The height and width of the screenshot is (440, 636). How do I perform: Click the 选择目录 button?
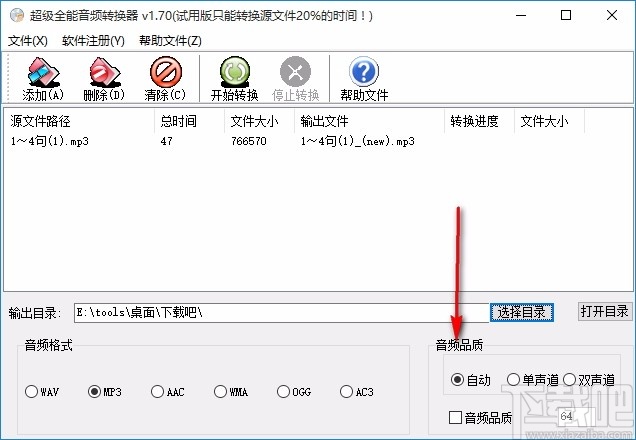522,312
